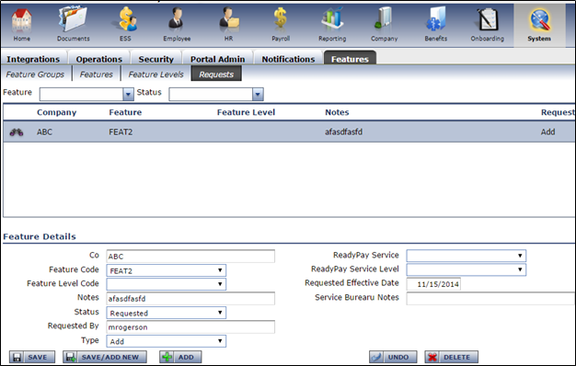Sort by the Notes column header
Image resolution: width=576 pixels, height=366 pixels.
point(337,112)
